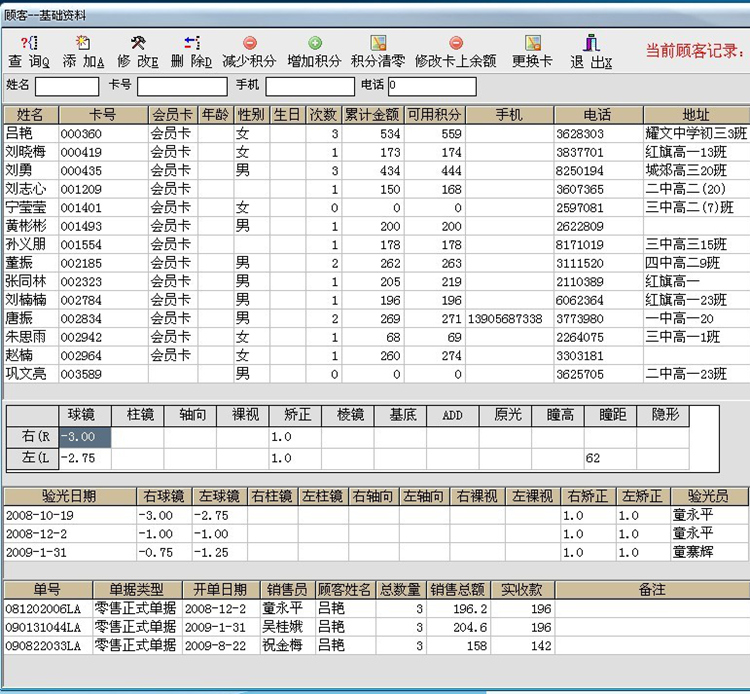The image size is (750, 694).
Task: Click the 退出 (Exit) toolbar icon
Action: [591, 43]
